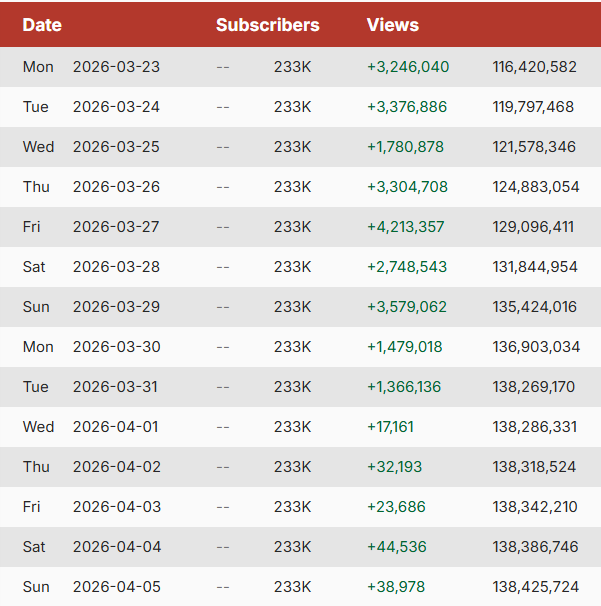The height and width of the screenshot is (606, 601).
Task: Click total views 121,578,346
Action: coord(534,147)
